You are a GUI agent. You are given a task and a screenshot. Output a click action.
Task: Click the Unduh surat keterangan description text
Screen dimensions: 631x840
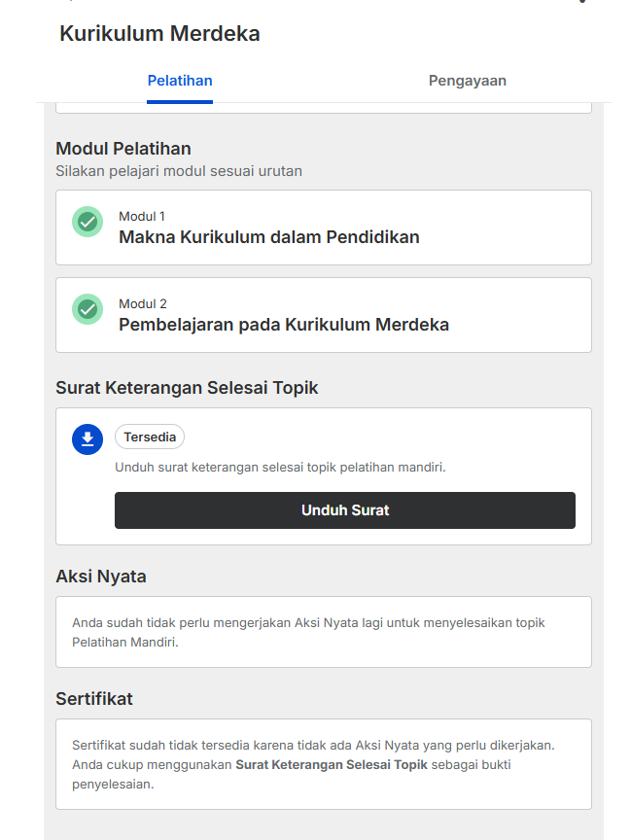click(x=280, y=468)
